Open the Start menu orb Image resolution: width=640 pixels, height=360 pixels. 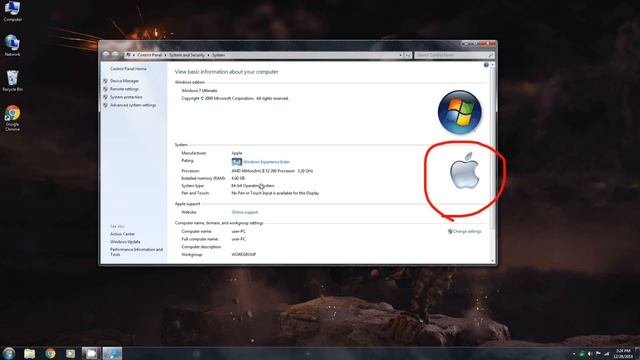9,353
